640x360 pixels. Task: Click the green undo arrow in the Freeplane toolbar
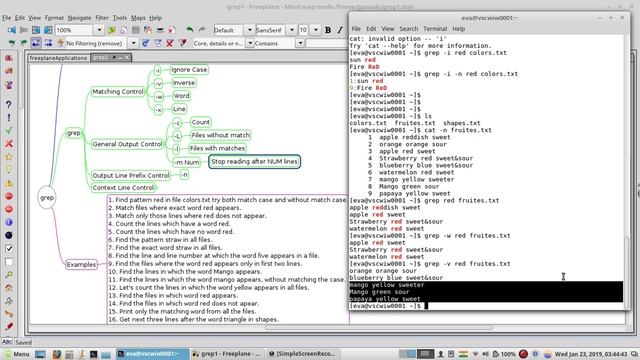coord(189,30)
